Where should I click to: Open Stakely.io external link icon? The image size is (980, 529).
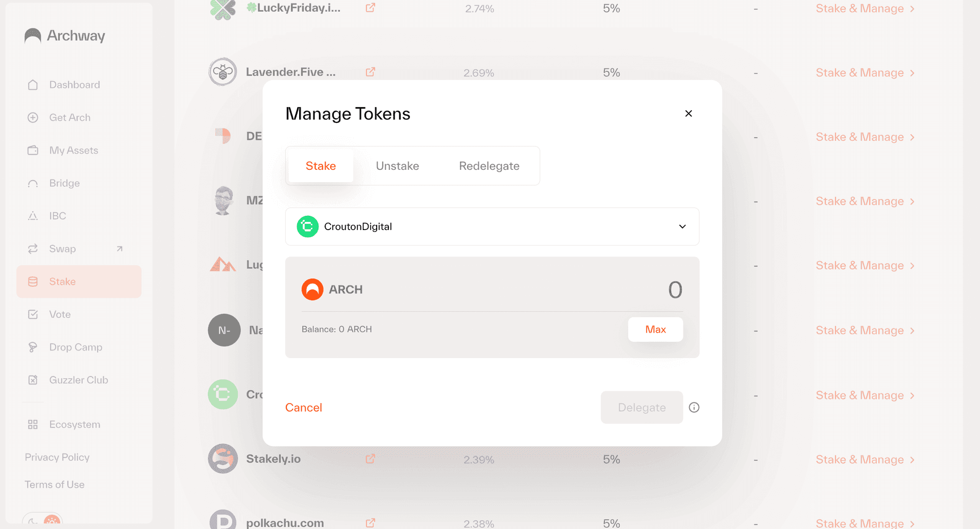370,459
